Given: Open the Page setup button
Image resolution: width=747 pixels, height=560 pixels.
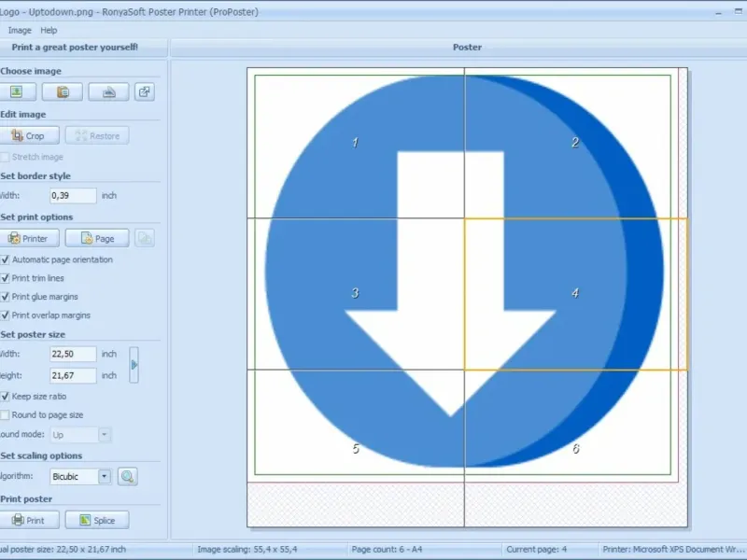Looking at the screenshot, I should coord(97,238).
